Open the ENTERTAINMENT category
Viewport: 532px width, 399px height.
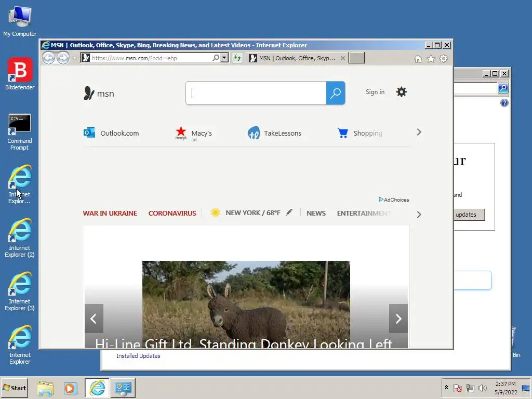point(364,213)
